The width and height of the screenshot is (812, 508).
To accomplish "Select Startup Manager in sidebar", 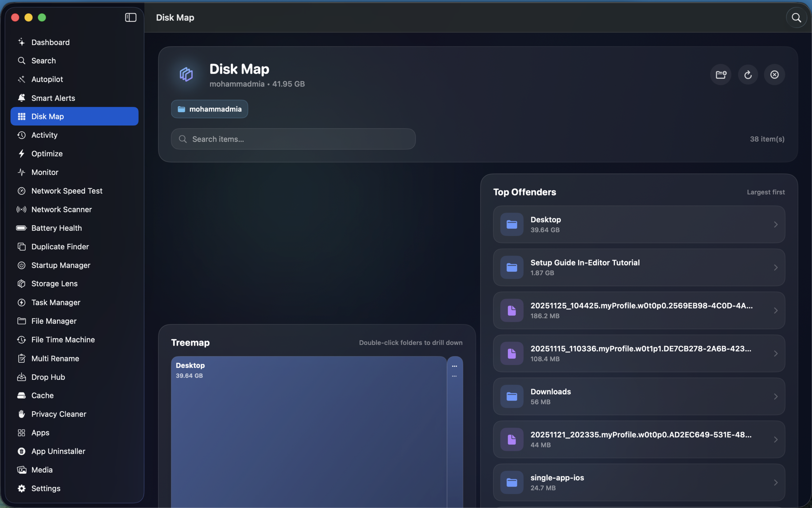I will point(75,265).
